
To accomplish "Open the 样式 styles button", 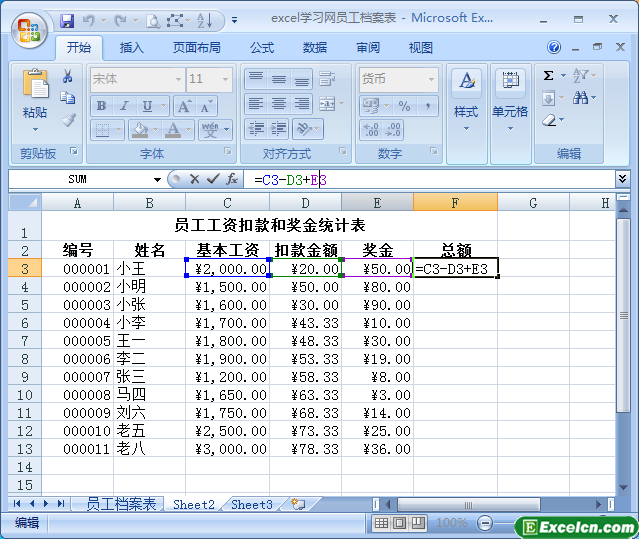I will pos(466,100).
